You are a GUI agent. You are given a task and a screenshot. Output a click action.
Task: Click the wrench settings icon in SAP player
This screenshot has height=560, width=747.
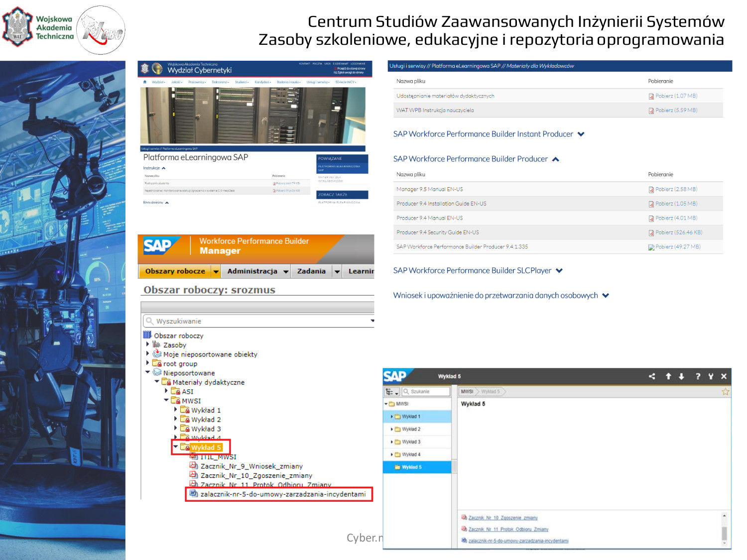point(711,376)
